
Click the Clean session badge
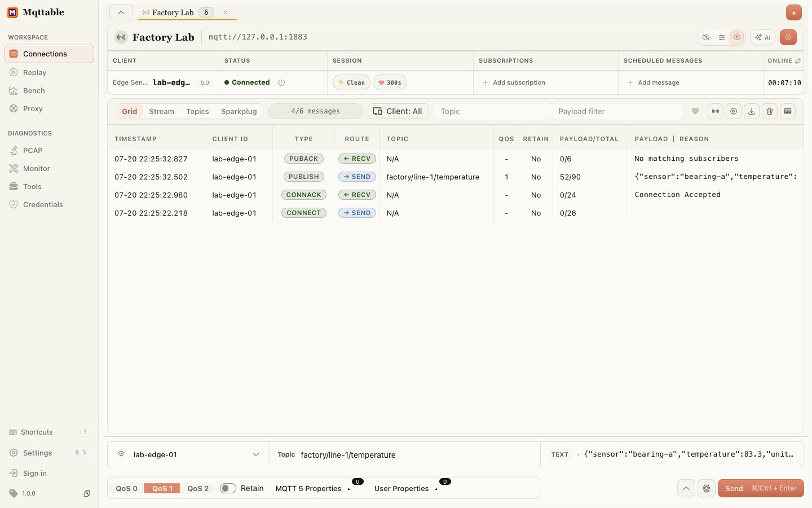[x=351, y=82]
